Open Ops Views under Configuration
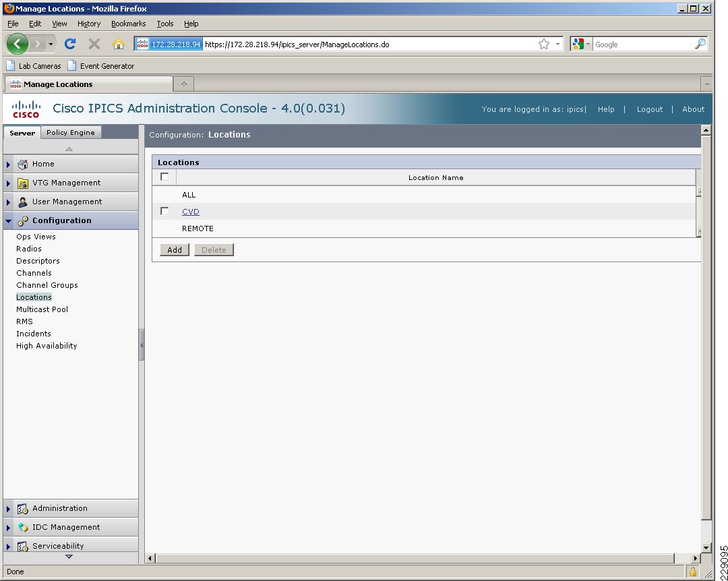The height and width of the screenshot is (581, 728). point(36,237)
